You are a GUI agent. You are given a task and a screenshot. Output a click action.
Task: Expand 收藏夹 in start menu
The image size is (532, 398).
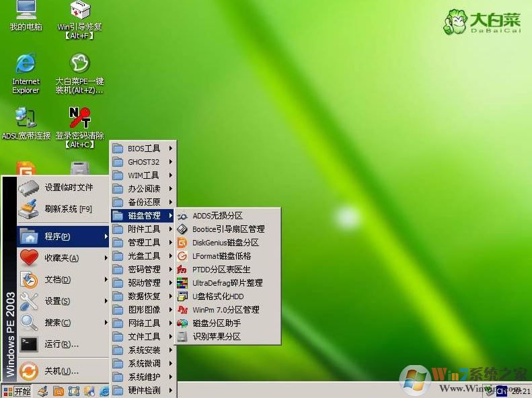coord(62,258)
